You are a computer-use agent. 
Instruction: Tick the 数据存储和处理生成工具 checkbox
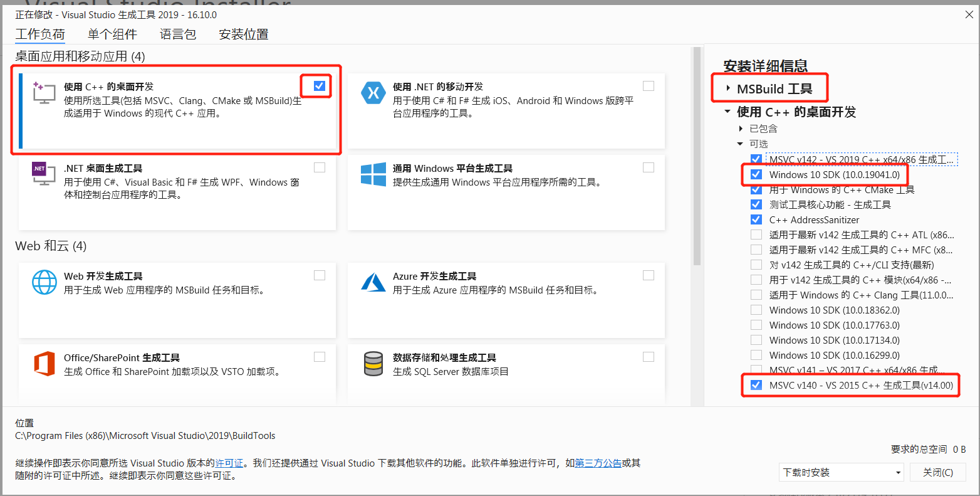pyautogui.click(x=649, y=357)
